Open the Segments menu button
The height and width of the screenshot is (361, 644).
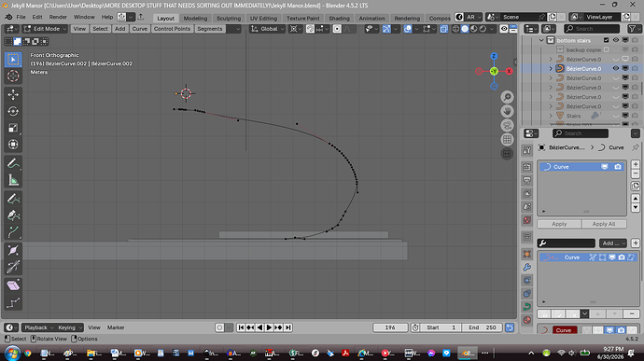(209, 29)
